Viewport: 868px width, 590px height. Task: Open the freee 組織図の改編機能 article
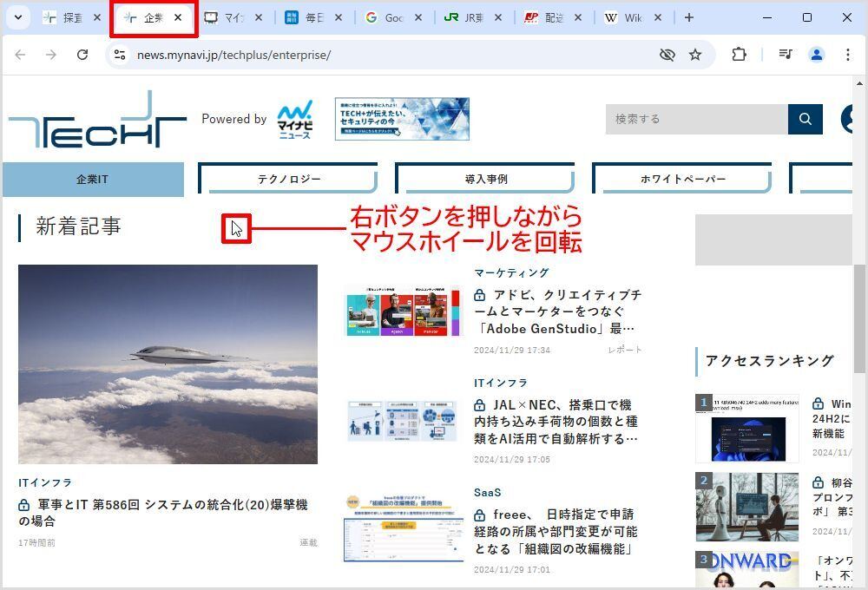[556, 531]
